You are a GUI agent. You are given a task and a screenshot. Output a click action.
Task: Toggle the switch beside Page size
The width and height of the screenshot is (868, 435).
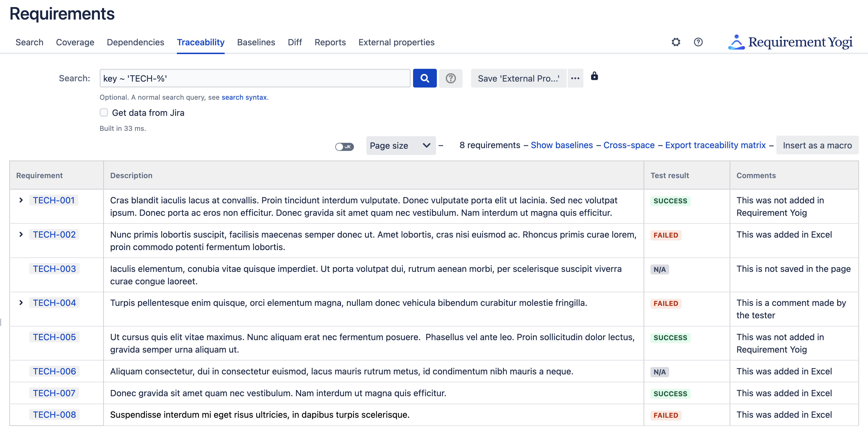click(x=344, y=146)
